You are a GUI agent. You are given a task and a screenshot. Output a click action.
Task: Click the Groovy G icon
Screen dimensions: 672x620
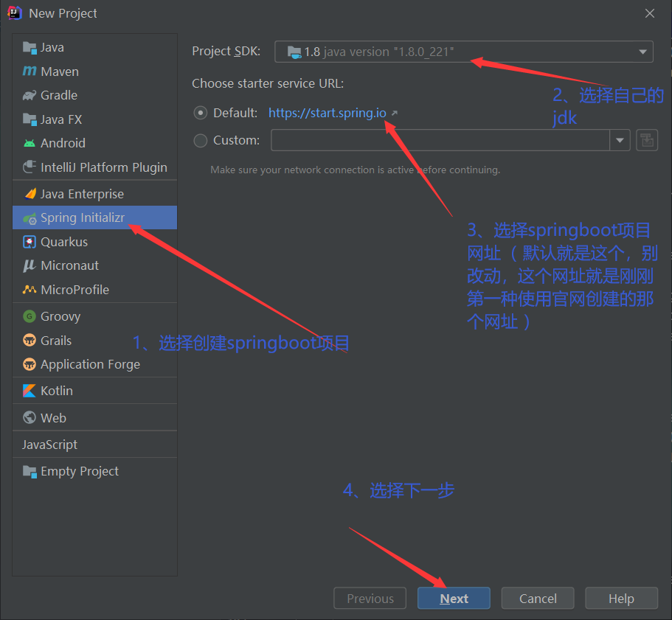(x=30, y=316)
